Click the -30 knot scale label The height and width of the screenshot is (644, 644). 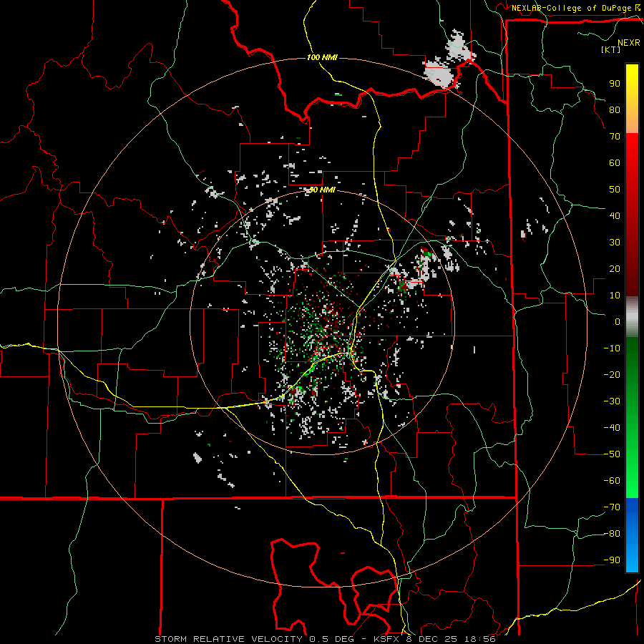(x=612, y=401)
